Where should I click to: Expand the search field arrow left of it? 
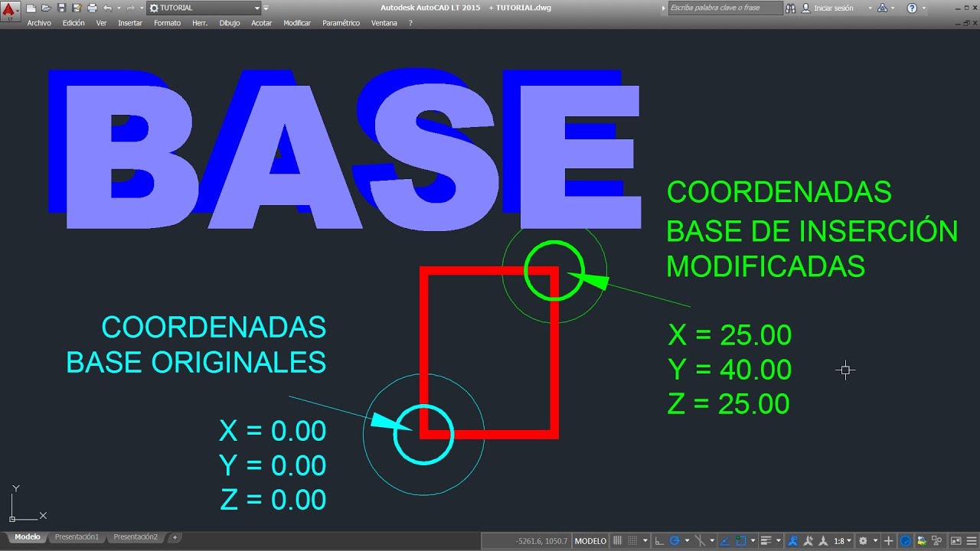point(664,8)
